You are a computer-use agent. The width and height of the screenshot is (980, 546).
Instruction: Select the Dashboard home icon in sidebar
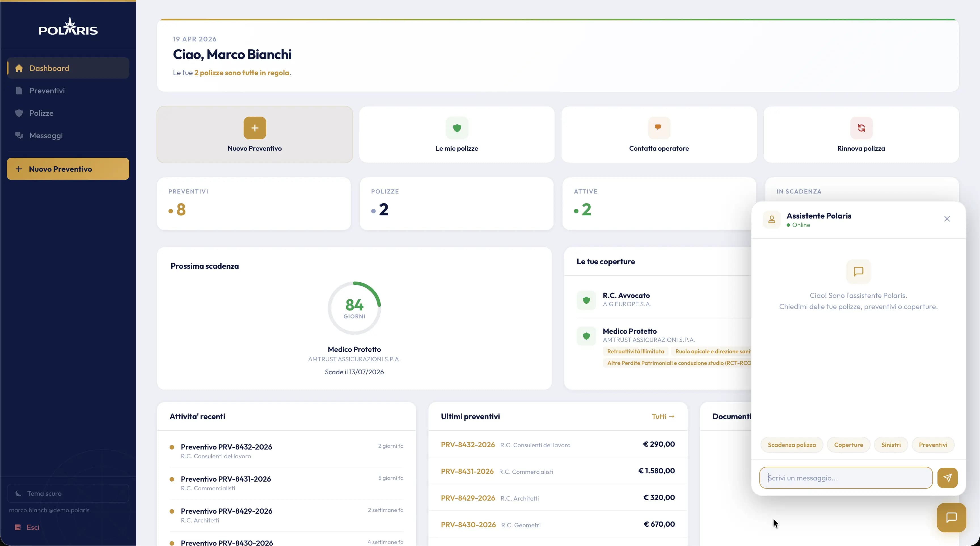[x=19, y=68]
